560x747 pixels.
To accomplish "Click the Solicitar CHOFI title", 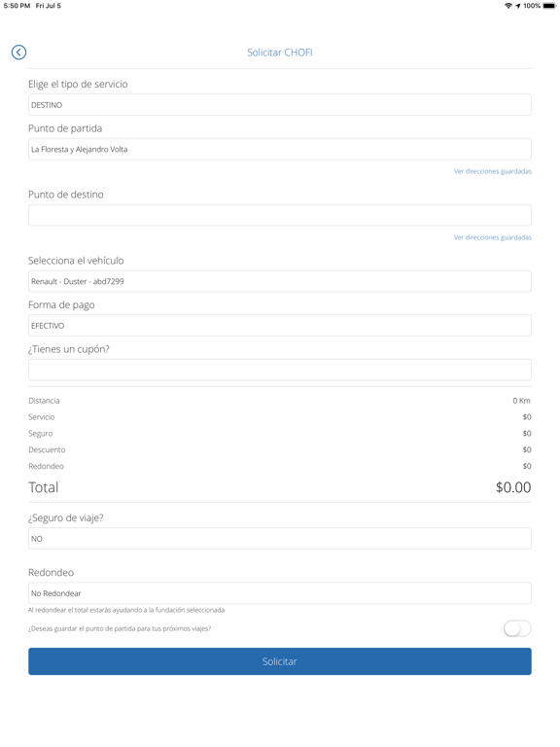I will point(280,53).
